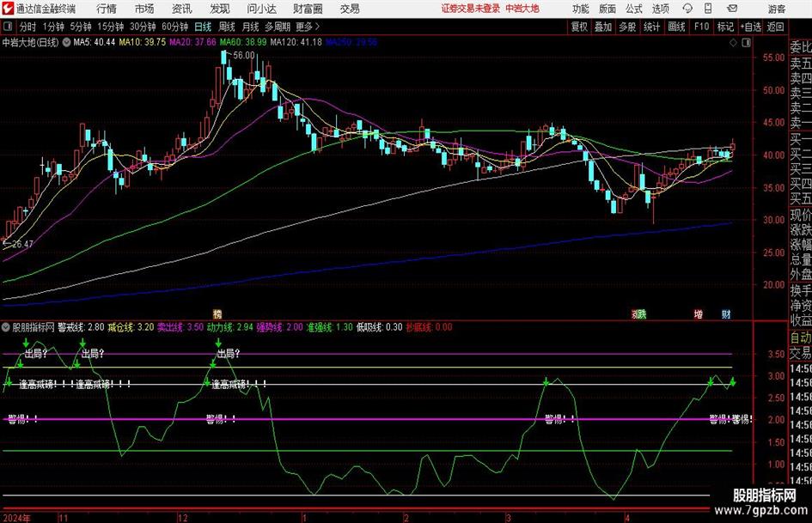
Task: Click the MA60: 38.99 label
Action: [243, 42]
